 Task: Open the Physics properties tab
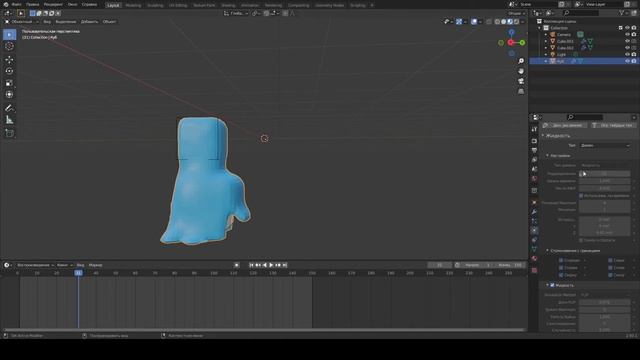coord(534,231)
